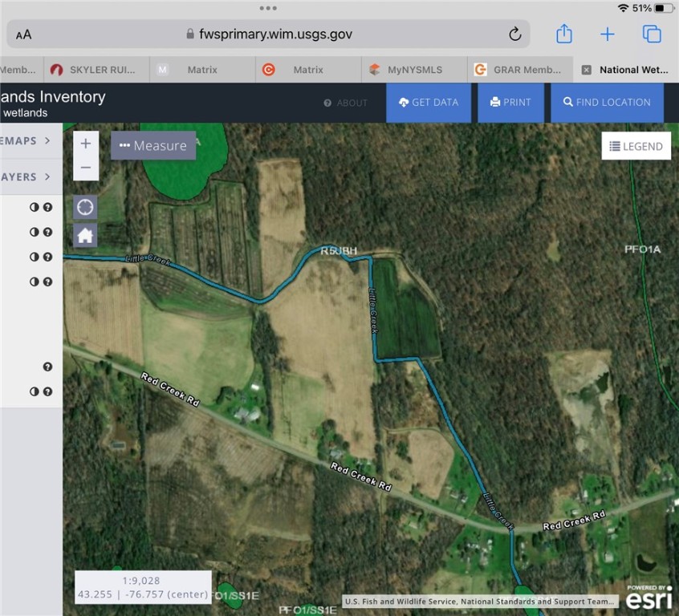The image size is (679, 616).
Task: Zoom in on the map
Action: click(86, 144)
